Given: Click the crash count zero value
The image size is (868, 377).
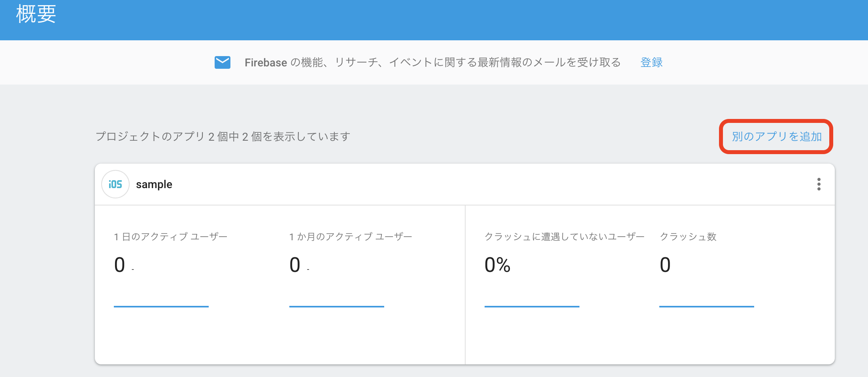Looking at the screenshot, I should pos(665,265).
